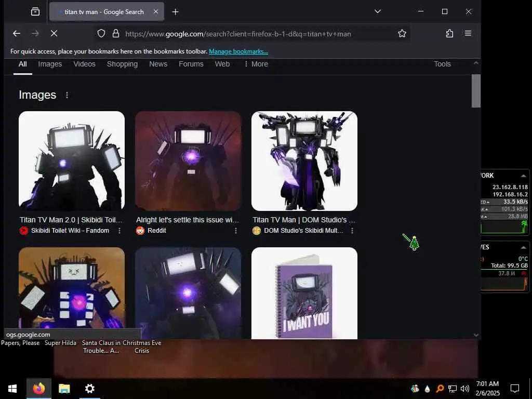Viewport: 532px width, 399px height.
Task: Click the scrollbar down arrow
Action: tap(476, 335)
